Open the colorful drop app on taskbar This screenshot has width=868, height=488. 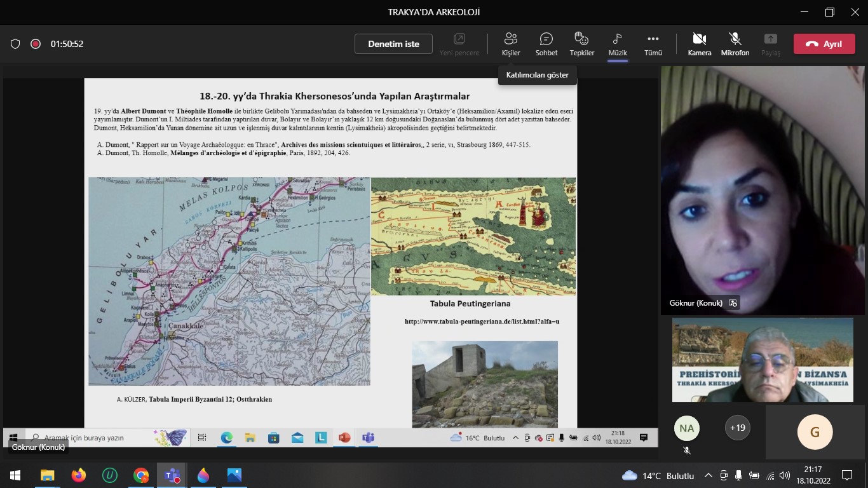pos(203,475)
